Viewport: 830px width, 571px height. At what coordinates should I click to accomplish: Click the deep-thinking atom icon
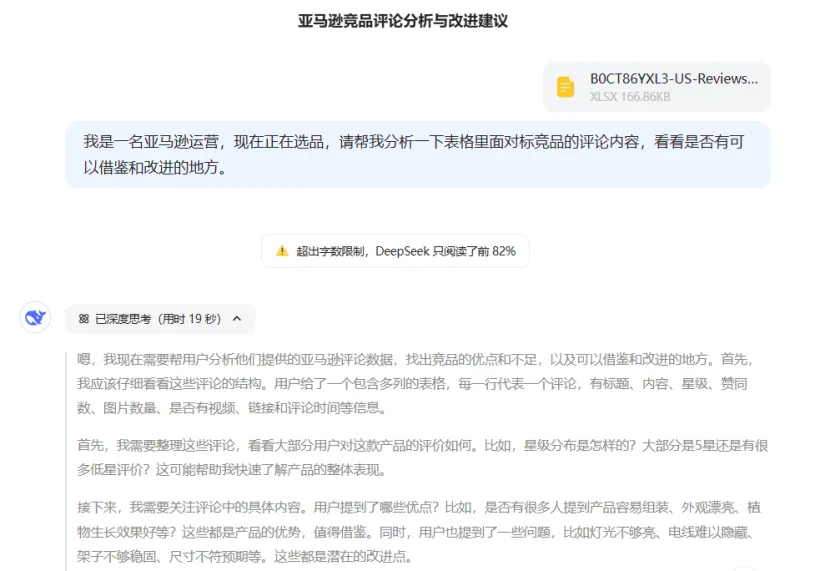tap(84, 319)
